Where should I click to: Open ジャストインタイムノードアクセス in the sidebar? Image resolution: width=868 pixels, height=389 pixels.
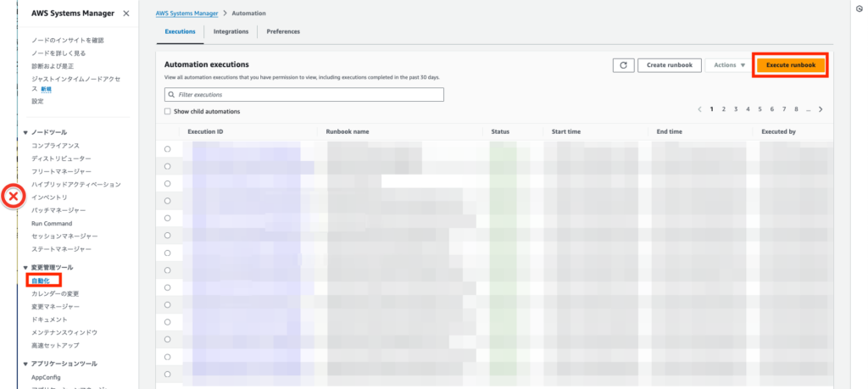[x=75, y=84]
